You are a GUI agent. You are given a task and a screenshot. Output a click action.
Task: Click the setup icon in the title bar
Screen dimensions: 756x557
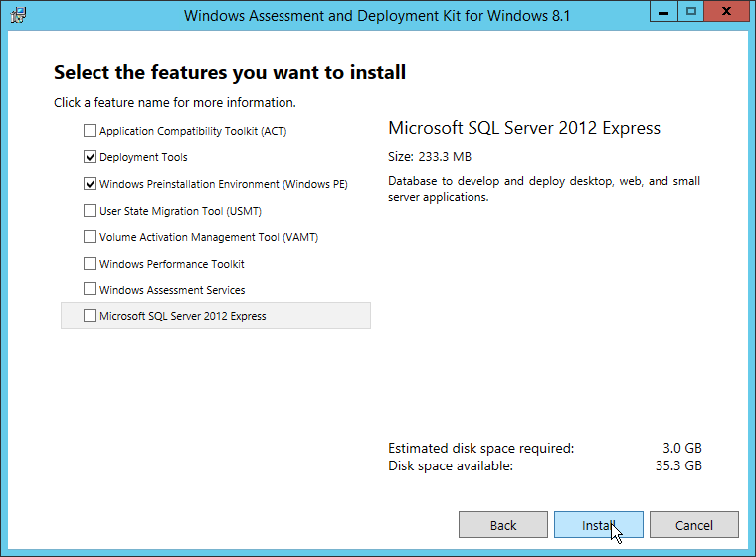(x=17, y=15)
